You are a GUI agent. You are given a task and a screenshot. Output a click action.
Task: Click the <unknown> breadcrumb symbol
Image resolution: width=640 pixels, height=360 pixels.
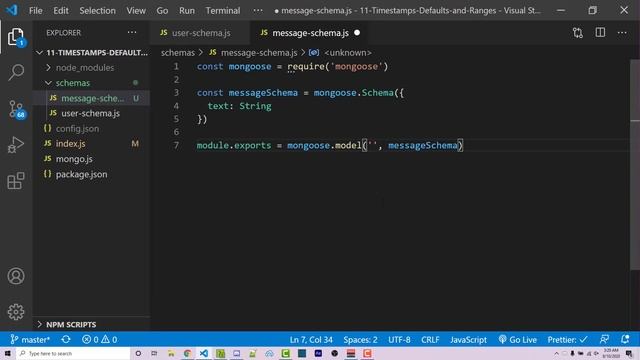[348, 53]
